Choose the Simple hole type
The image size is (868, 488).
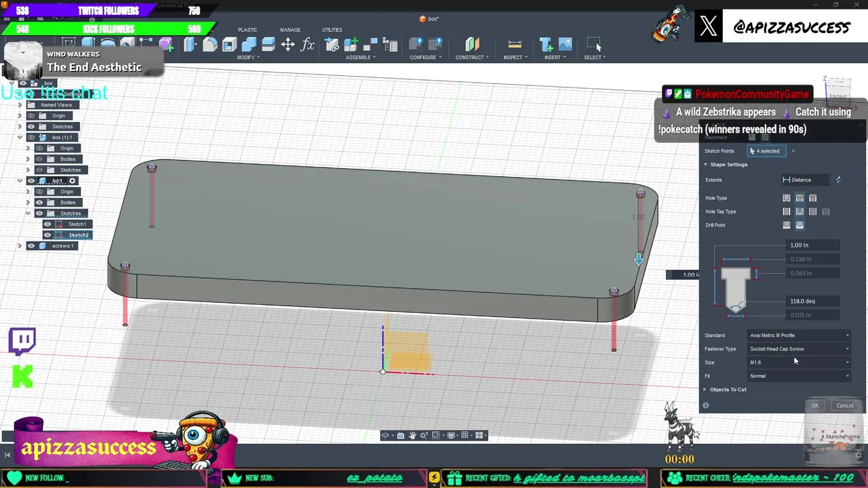(787, 198)
